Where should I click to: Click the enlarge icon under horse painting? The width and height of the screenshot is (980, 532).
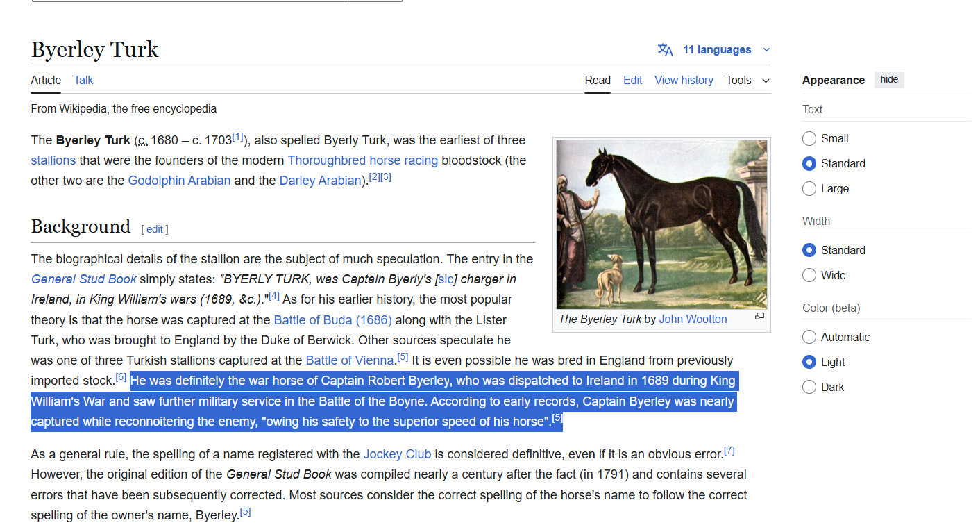(x=759, y=317)
